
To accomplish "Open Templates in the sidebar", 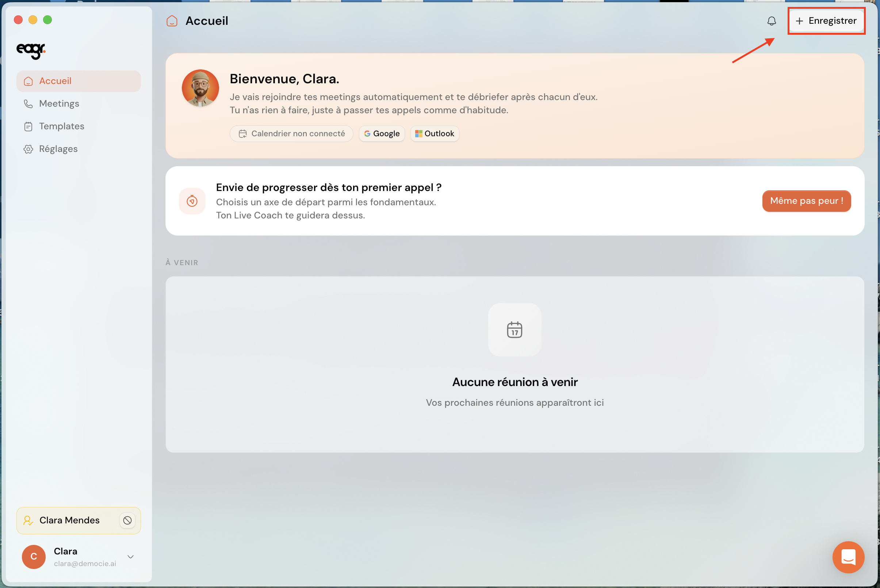I will pos(79,126).
